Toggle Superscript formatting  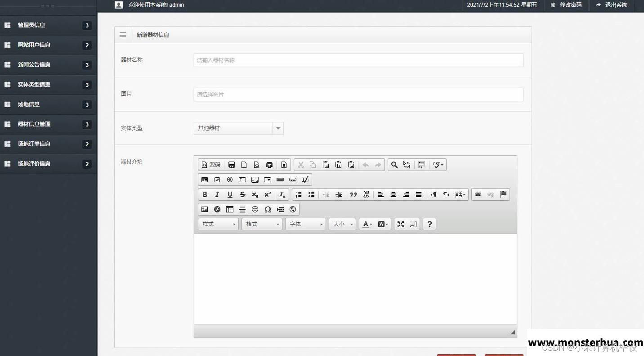click(268, 194)
